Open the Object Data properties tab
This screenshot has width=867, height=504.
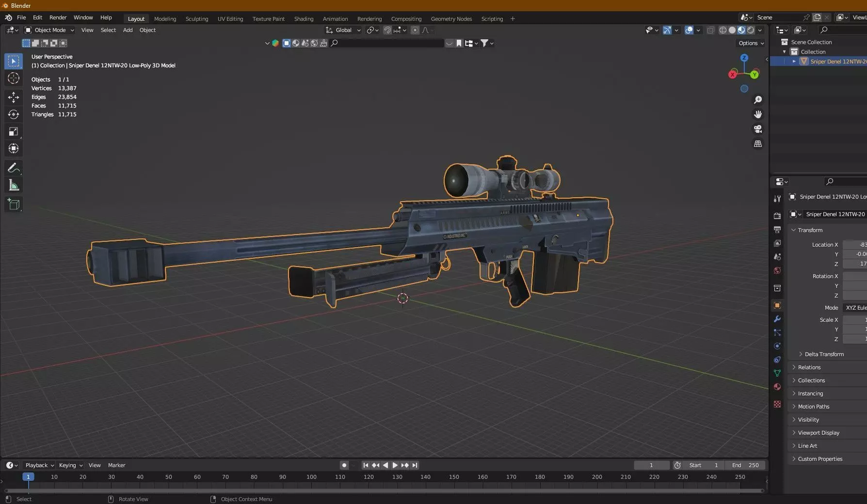click(777, 373)
